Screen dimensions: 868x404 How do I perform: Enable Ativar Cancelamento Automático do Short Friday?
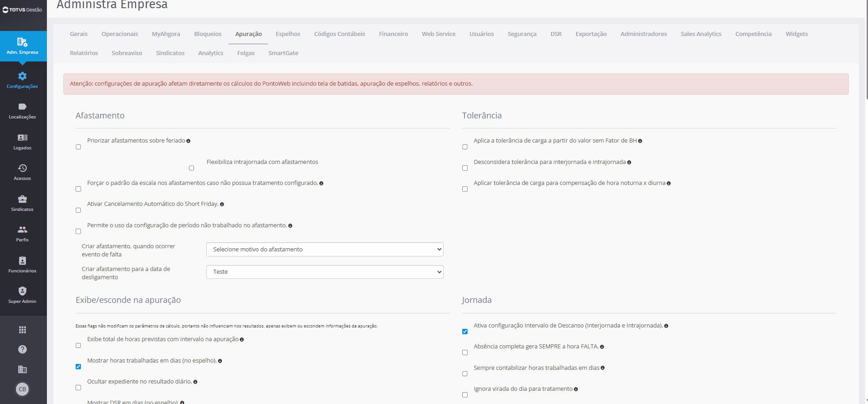pos(78,210)
